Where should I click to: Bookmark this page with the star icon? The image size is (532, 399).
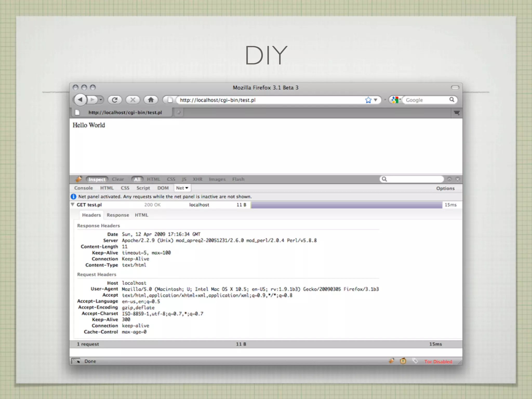pyautogui.click(x=368, y=100)
